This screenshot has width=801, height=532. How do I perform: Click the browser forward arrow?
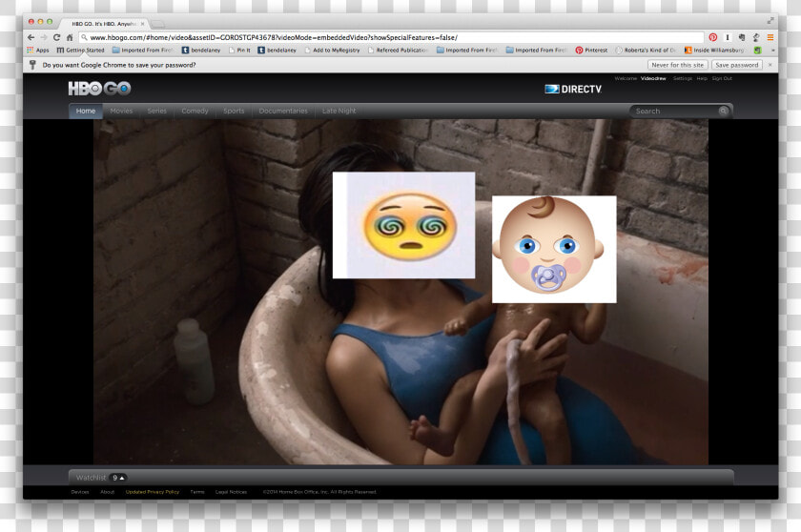point(44,37)
